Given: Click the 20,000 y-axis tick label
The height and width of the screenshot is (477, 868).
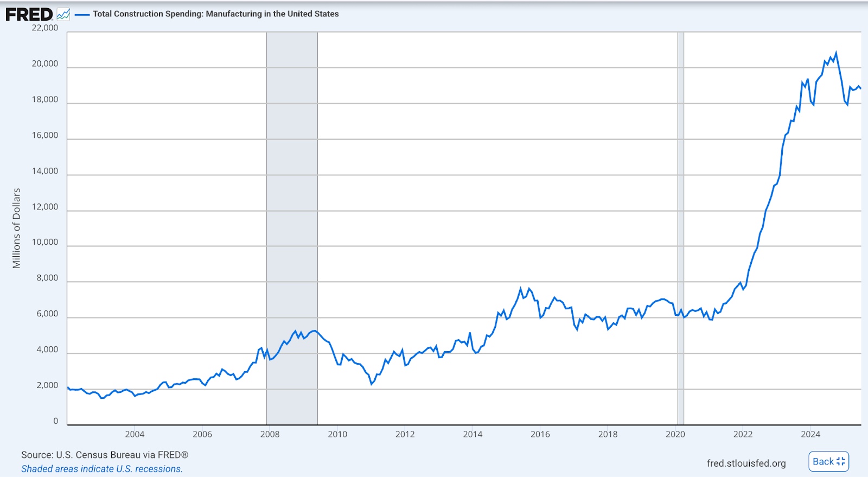Looking at the screenshot, I should pos(45,63).
